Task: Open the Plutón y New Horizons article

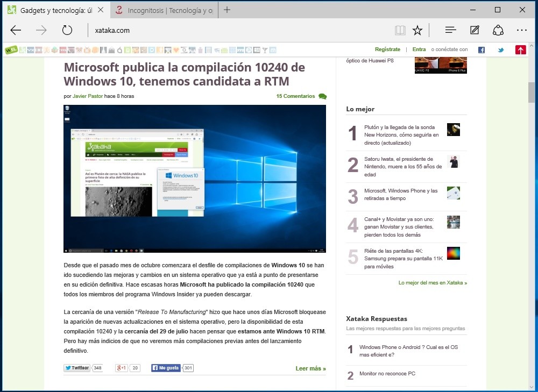Action: [x=401, y=135]
